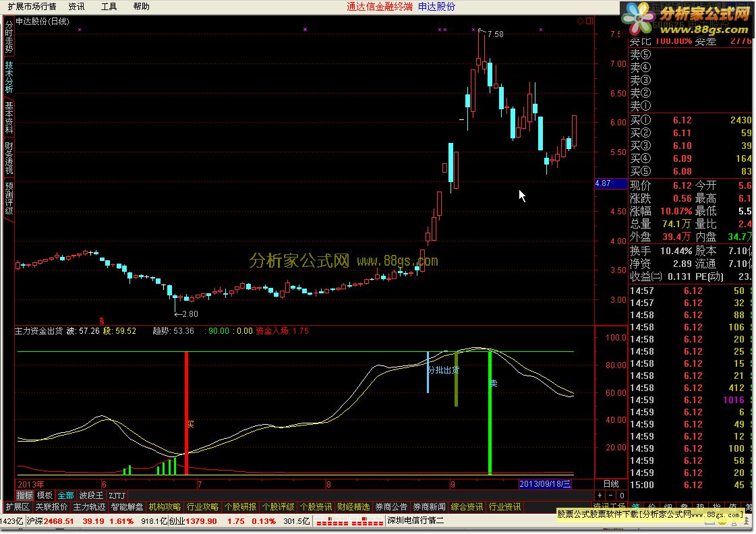
Task: Click the 14:59 tick row with volume 1016
Action: [691, 400]
